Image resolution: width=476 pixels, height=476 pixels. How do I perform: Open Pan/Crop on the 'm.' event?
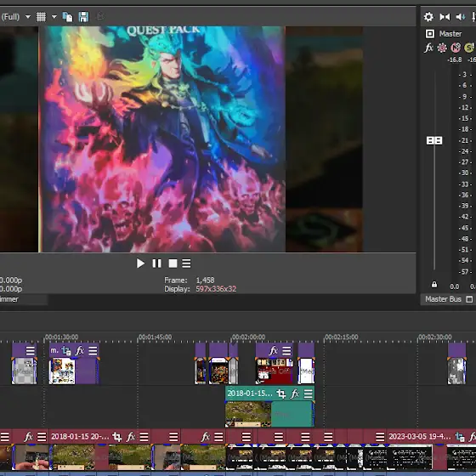point(66,351)
